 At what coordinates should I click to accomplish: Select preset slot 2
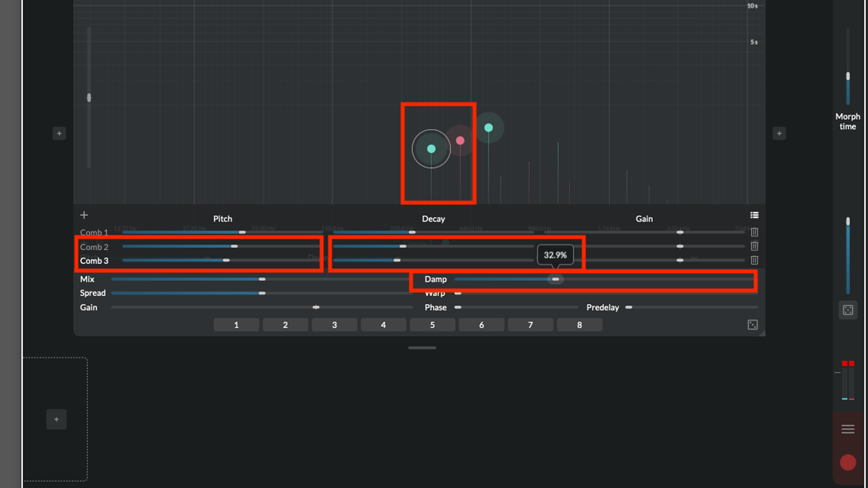click(x=285, y=325)
